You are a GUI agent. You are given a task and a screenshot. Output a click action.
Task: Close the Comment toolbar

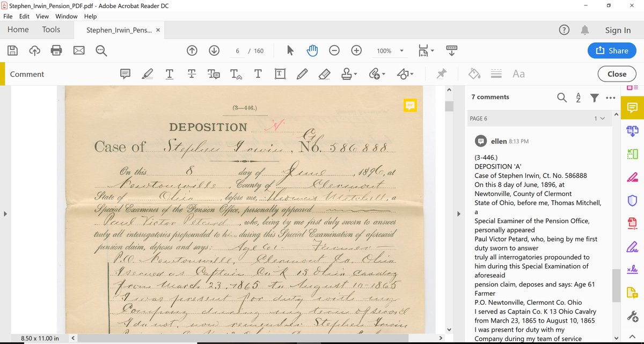617,74
